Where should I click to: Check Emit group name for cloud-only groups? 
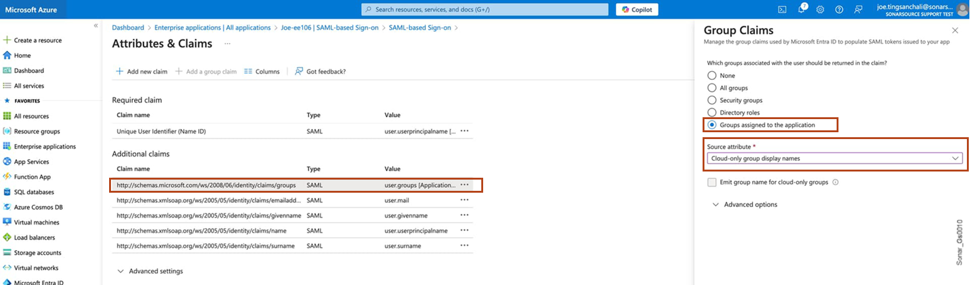click(x=712, y=182)
